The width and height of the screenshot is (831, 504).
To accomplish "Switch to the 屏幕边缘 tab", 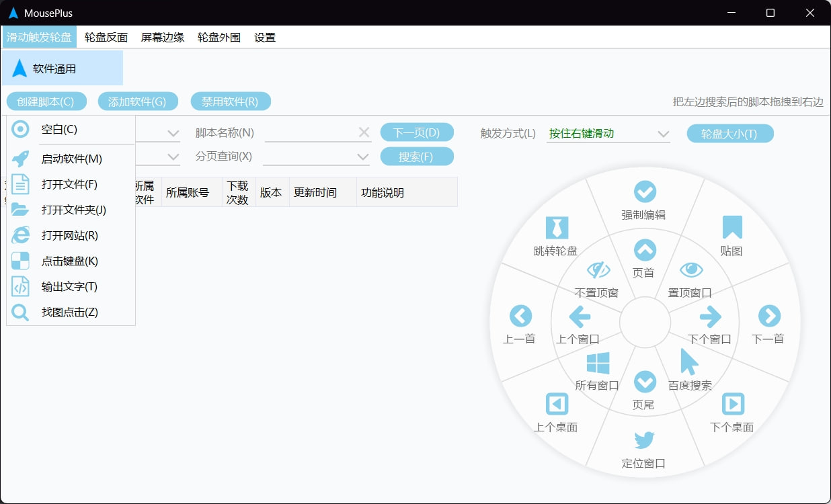I will (163, 38).
